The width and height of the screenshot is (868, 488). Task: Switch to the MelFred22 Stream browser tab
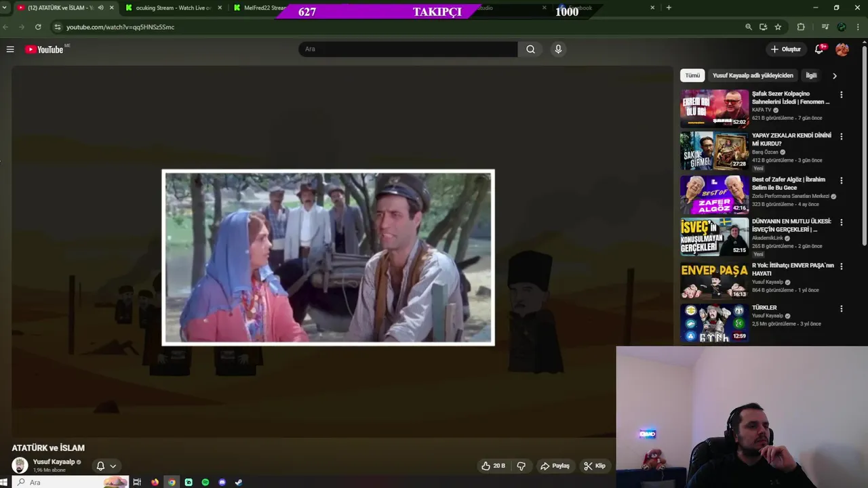tap(261, 7)
